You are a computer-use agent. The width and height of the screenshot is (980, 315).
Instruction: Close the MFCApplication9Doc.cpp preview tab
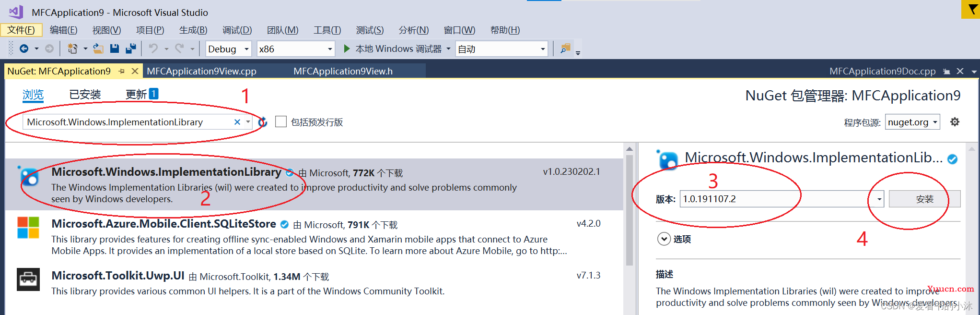[x=960, y=71]
